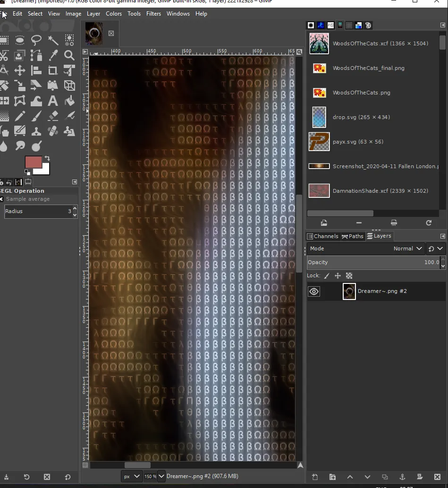Toggle the Sample average checkbox
448x488 pixels.
coord(1,199)
